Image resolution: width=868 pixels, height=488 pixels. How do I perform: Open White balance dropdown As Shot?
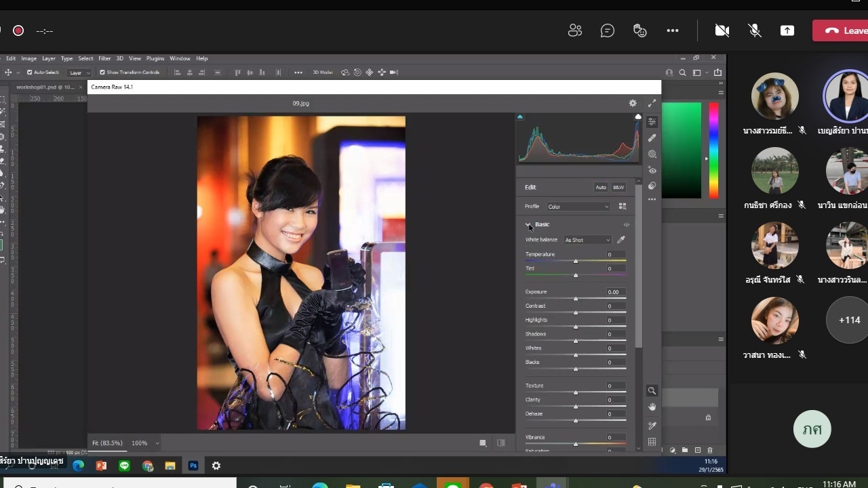point(587,240)
